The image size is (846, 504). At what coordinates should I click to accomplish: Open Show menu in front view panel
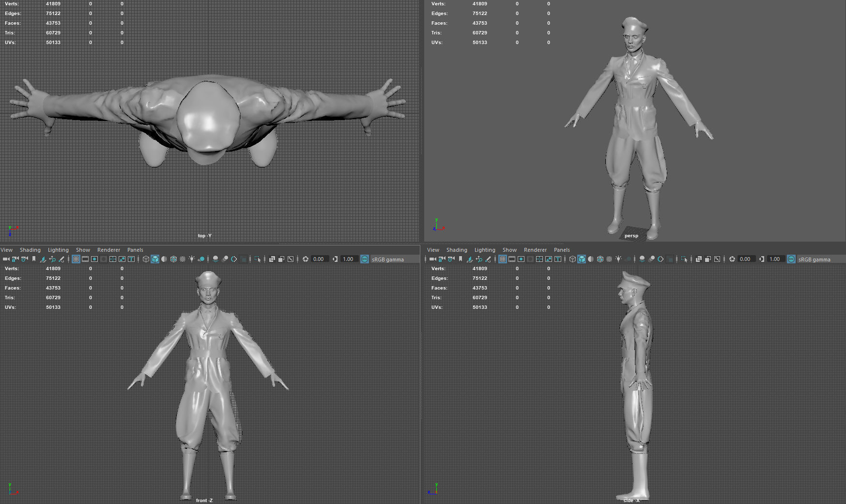(x=83, y=250)
